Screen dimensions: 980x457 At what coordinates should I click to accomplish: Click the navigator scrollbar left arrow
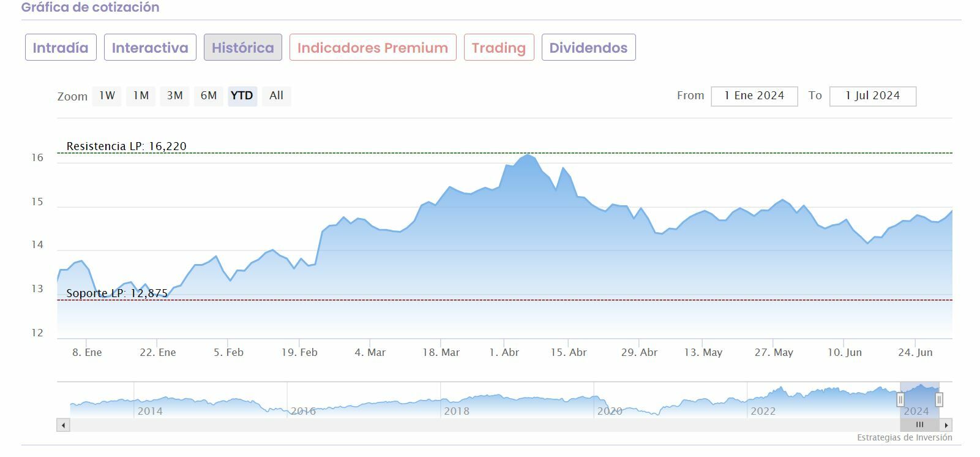(x=64, y=425)
